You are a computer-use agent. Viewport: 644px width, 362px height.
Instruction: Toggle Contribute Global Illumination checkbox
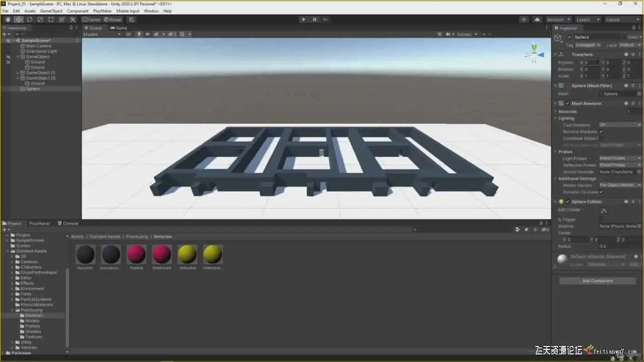tap(601, 138)
